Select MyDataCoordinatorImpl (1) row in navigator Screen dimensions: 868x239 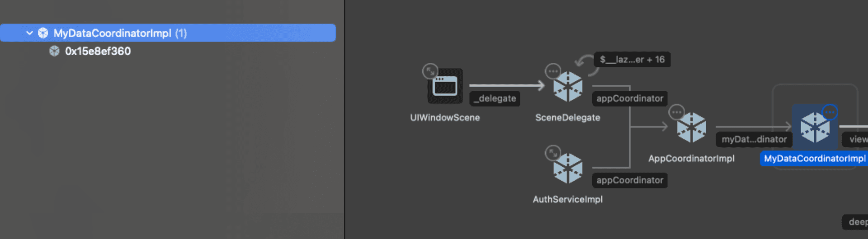coord(120,33)
